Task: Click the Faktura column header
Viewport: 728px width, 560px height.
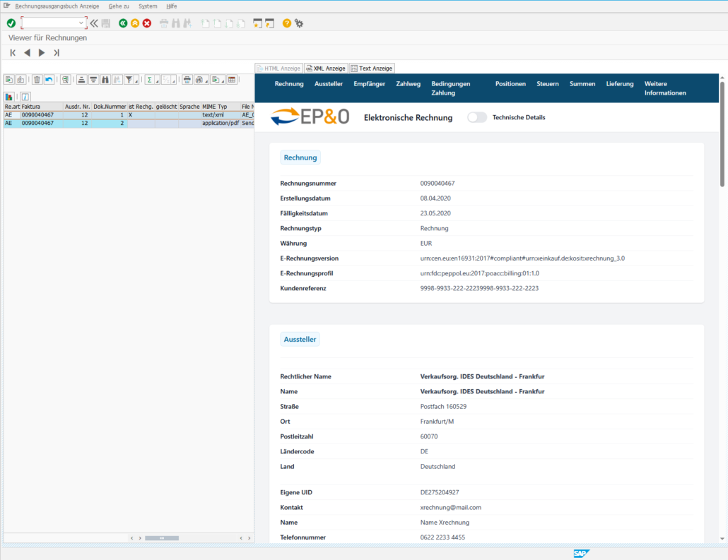Action: (x=42, y=107)
